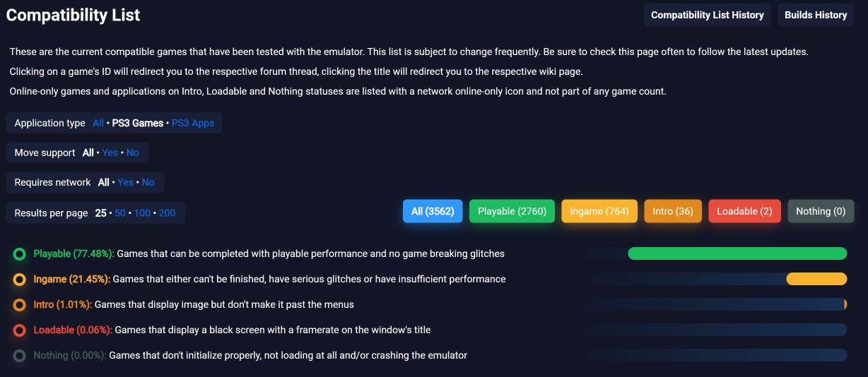Set Move support filter to No
The width and height of the screenshot is (868, 377).
133,152
